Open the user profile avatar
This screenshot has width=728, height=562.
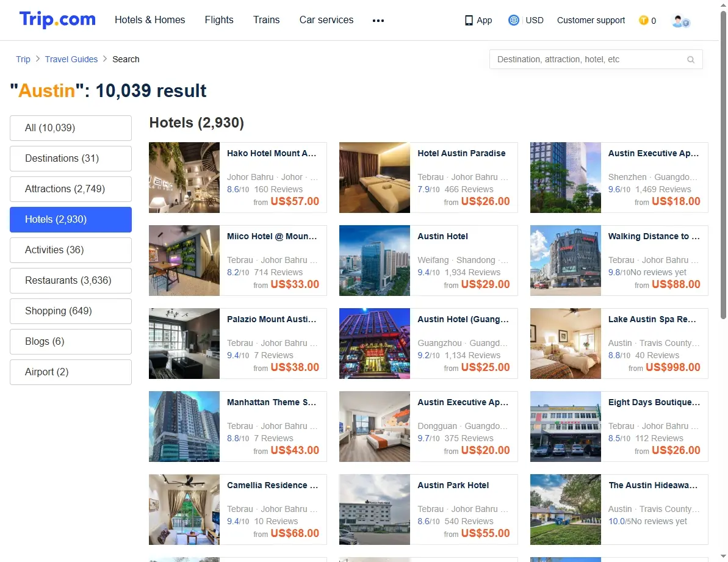(x=680, y=21)
